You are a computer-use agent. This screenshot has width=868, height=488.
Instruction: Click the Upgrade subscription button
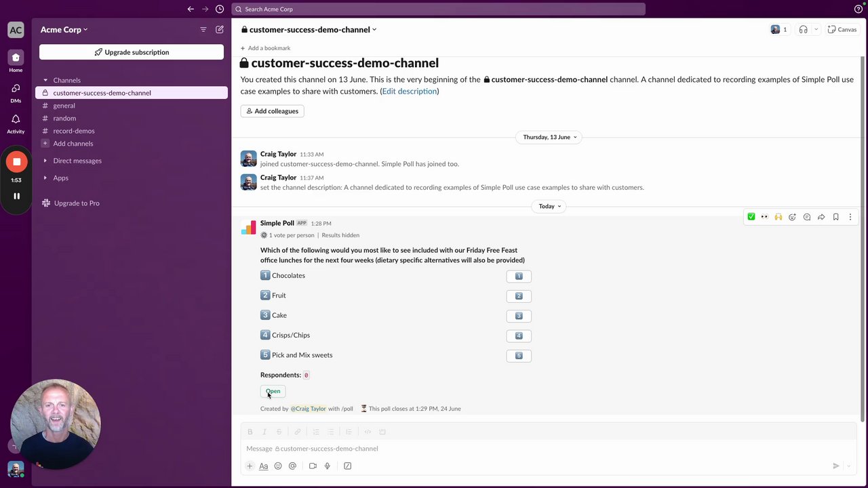pos(132,52)
